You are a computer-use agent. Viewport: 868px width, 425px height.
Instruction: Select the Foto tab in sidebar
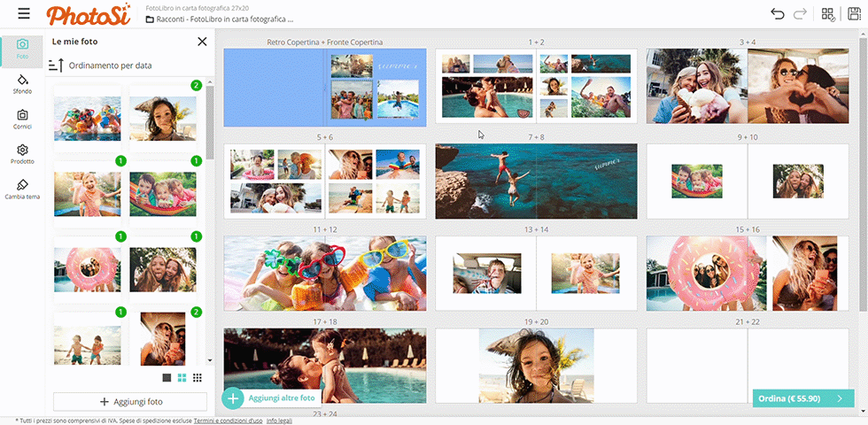tap(22, 48)
